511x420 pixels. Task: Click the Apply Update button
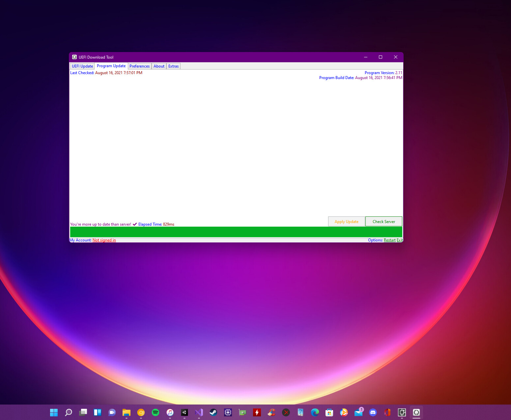347,222
